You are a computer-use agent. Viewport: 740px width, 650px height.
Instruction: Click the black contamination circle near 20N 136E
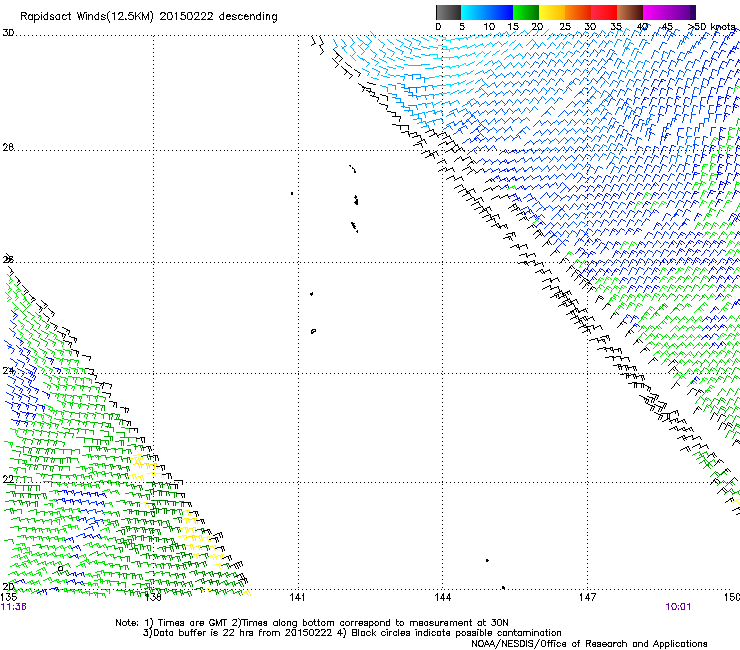(60, 569)
